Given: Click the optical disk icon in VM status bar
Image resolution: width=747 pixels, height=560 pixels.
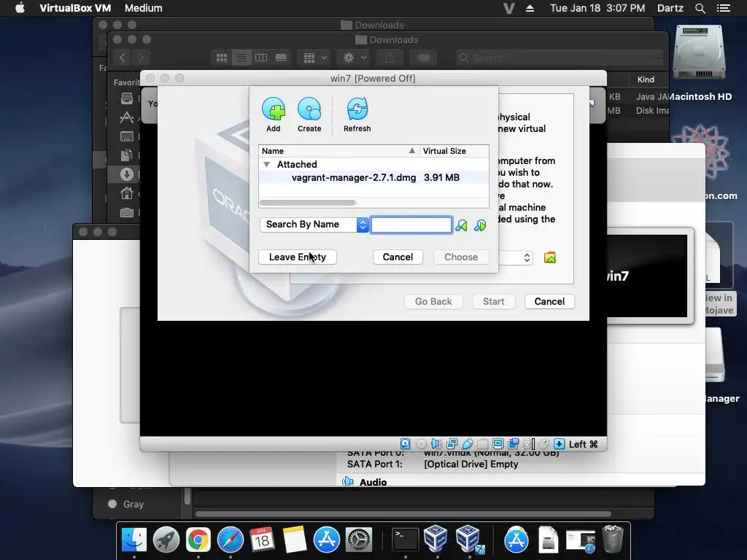Looking at the screenshot, I should click(x=421, y=444).
